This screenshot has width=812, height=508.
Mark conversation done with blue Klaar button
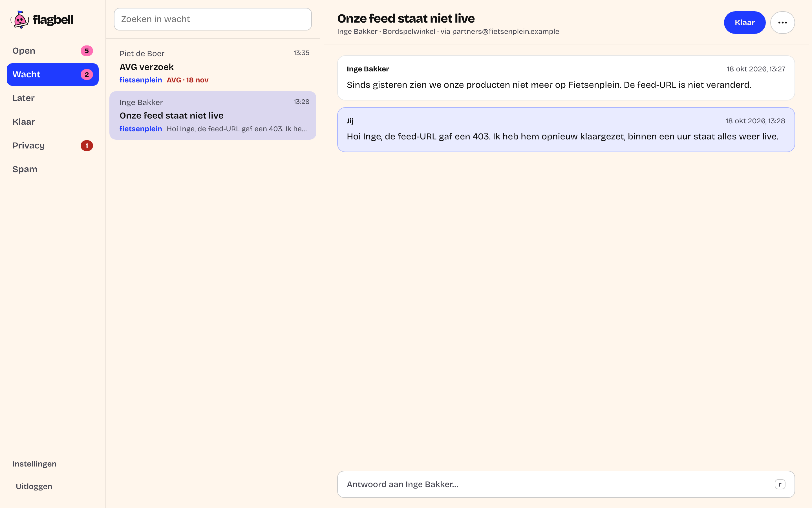point(745,23)
